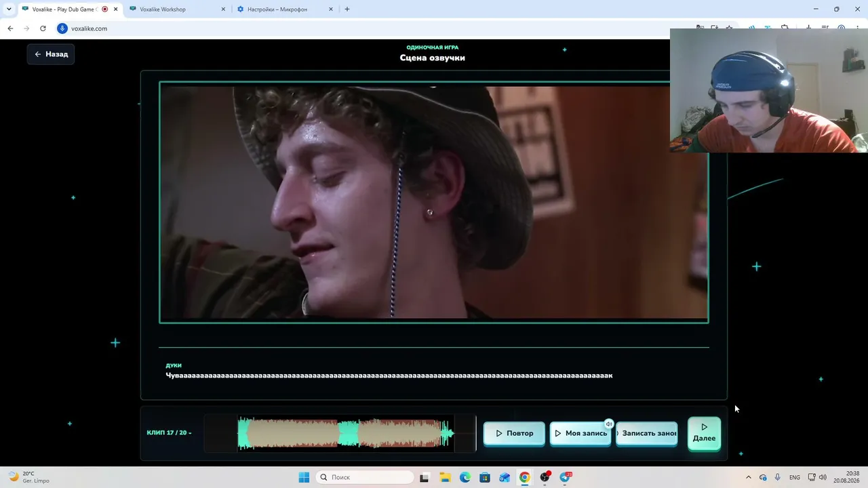Click the browser back arrow
Viewport: 868px width, 488px height.
pos(10,28)
